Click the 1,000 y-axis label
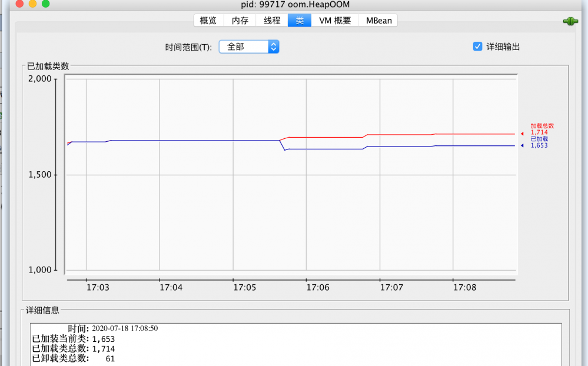Viewport: 588px width, 366px height. [x=40, y=270]
